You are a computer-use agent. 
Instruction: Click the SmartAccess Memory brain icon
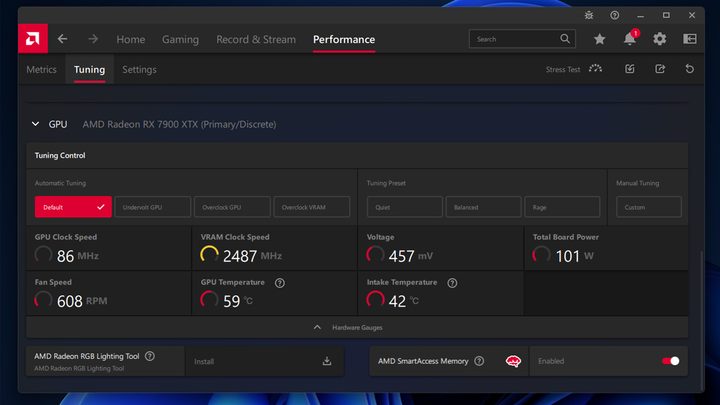pos(513,361)
